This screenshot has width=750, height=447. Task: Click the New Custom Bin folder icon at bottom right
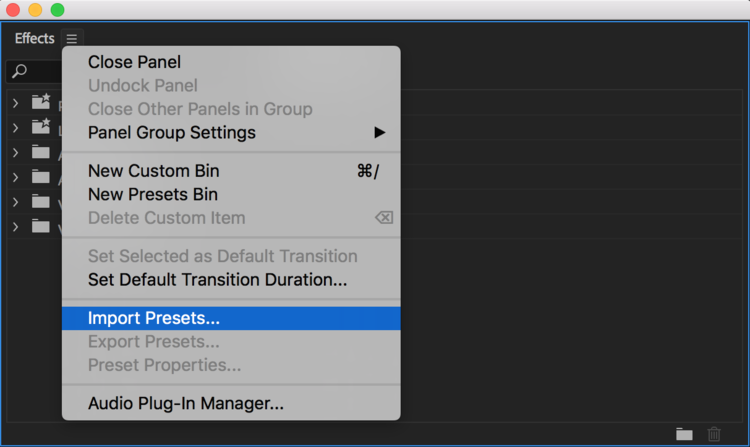point(684,433)
